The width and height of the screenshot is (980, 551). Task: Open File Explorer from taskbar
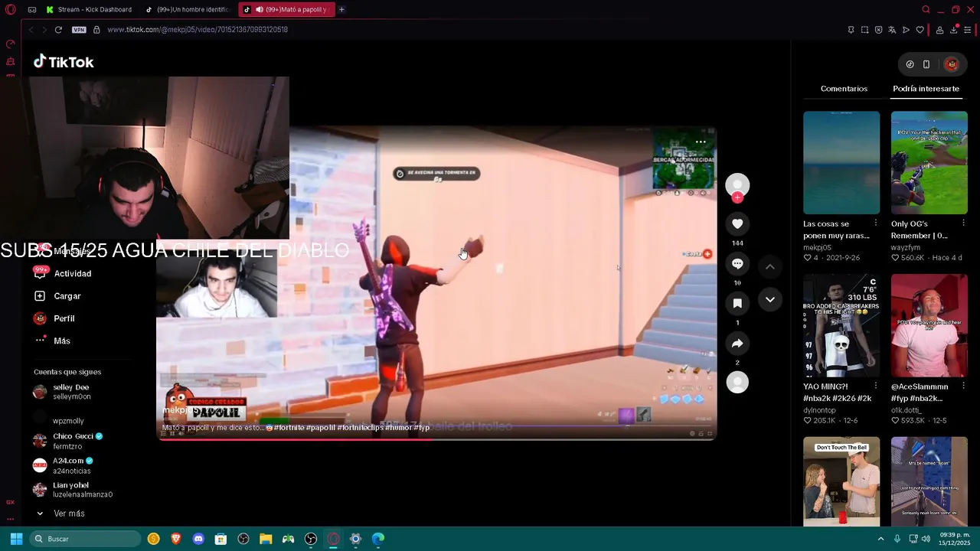tap(266, 539)
